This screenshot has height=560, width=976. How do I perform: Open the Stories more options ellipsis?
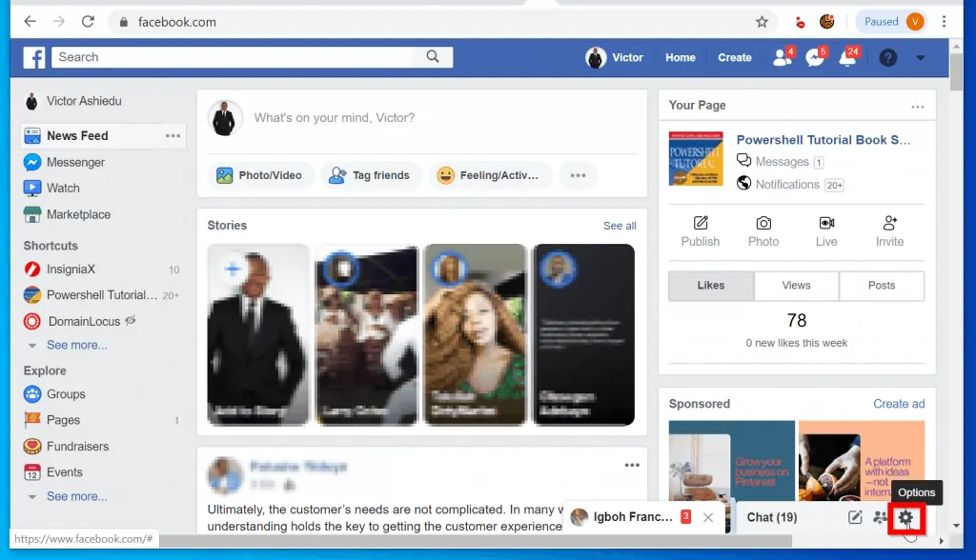[x=632, y=465]
